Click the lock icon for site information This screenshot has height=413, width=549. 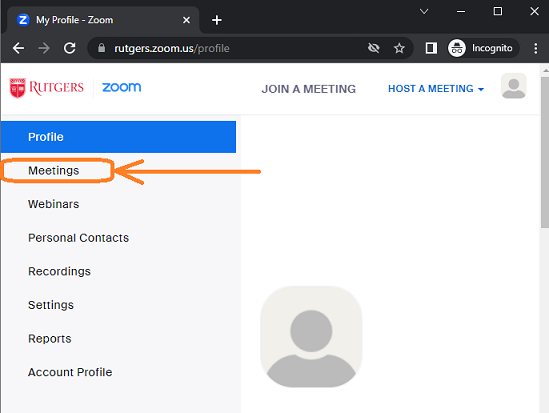click(x=102, y=48)
